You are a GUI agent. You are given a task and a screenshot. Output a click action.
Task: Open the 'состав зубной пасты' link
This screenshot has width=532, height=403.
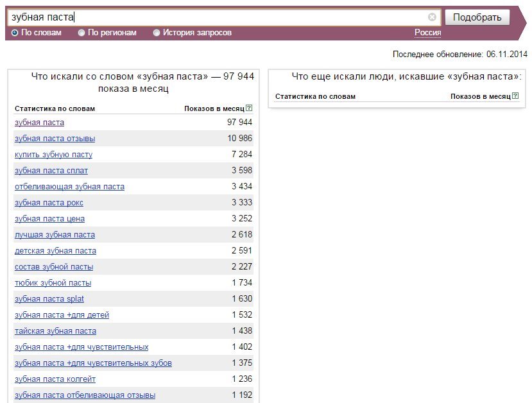tap(54, 267)
